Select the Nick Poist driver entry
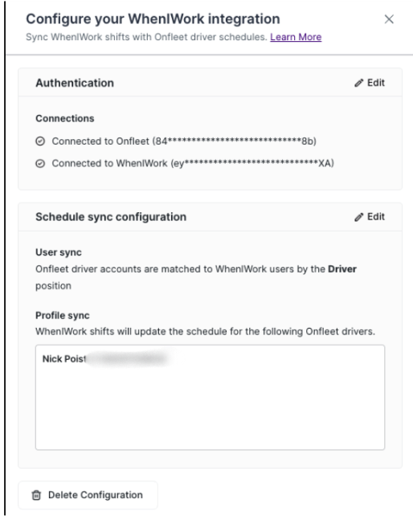Screen dimensions: 413x532 (63, 359)
